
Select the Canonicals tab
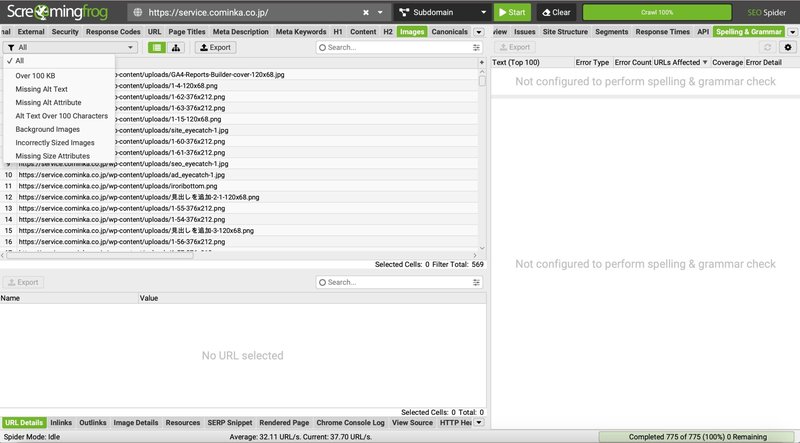coord(449,32)
